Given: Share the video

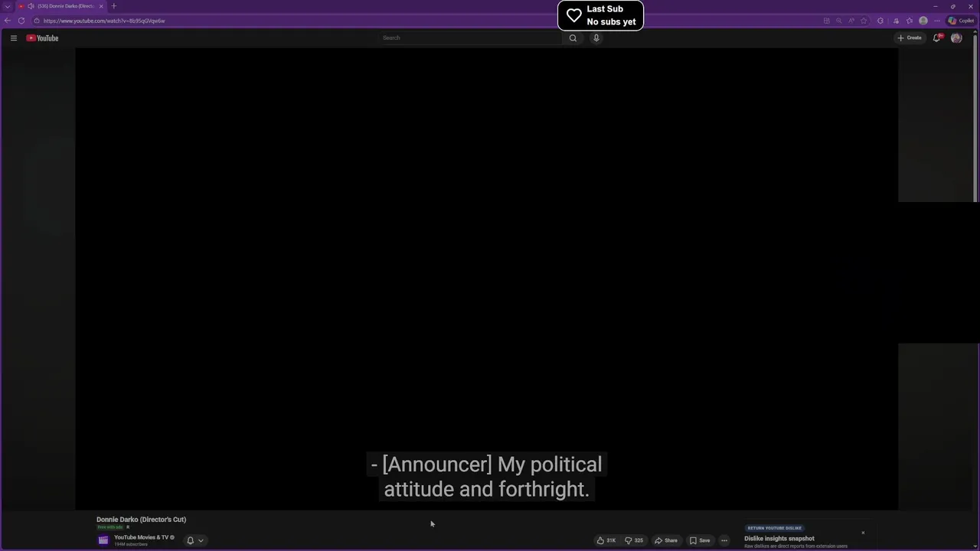Looking at the screenshot, I should pos(666,540).
